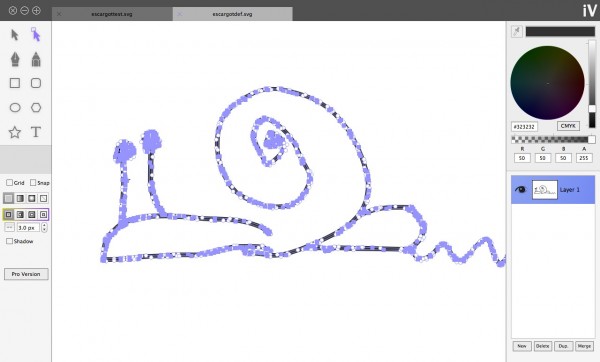Activate the Star shape tool

pyautogui.click(x=15, y=132)
